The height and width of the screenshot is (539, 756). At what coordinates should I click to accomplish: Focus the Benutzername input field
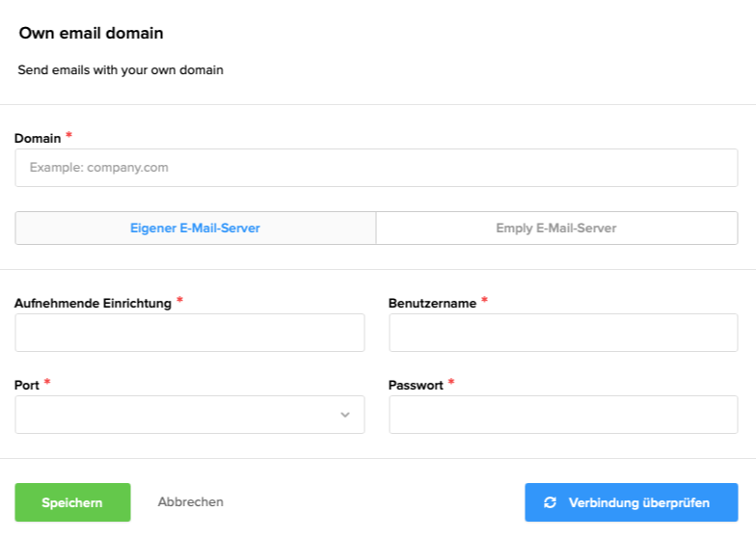[563, 333]
